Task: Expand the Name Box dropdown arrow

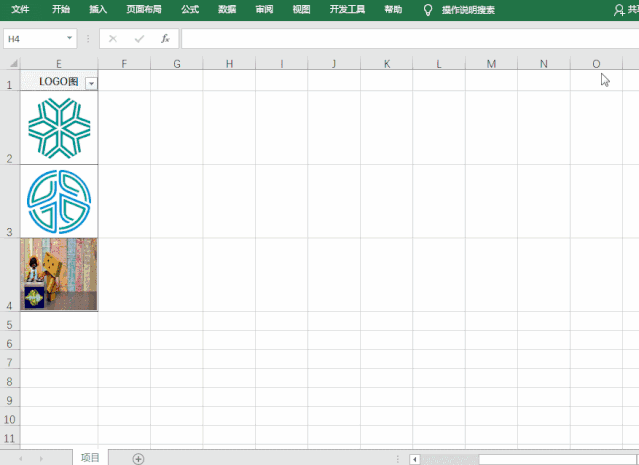Action: coord(70,39)
